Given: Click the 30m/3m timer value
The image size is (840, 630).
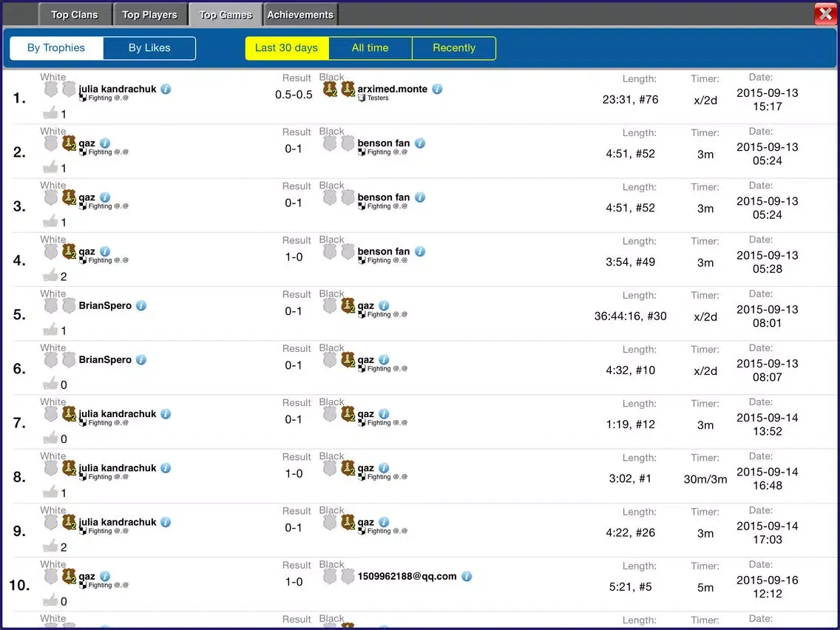Looking at the screenshot, I should 705,479.
